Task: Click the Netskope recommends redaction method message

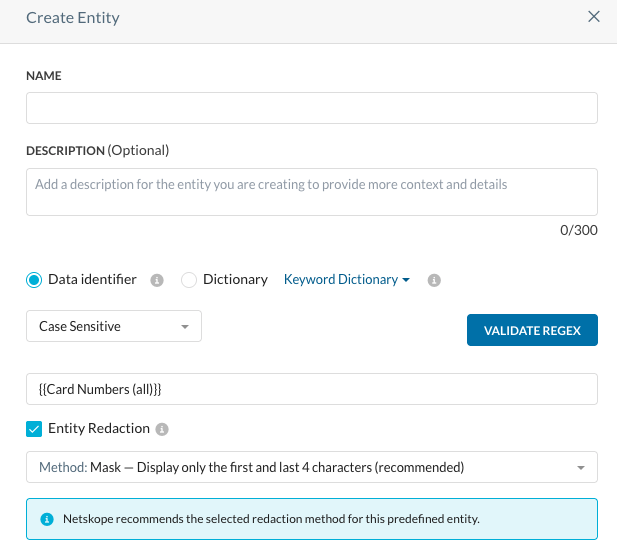Action: pyautogui.click(x=271, y=519)
